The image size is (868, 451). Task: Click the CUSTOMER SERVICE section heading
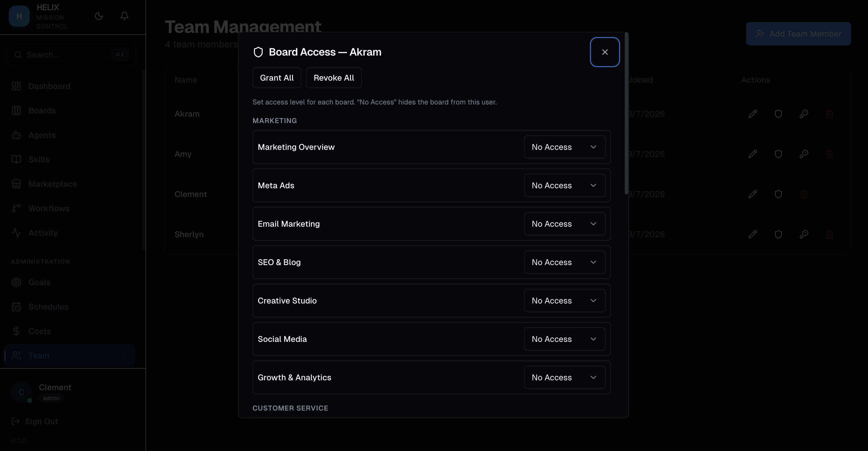(x=290, y=408)
